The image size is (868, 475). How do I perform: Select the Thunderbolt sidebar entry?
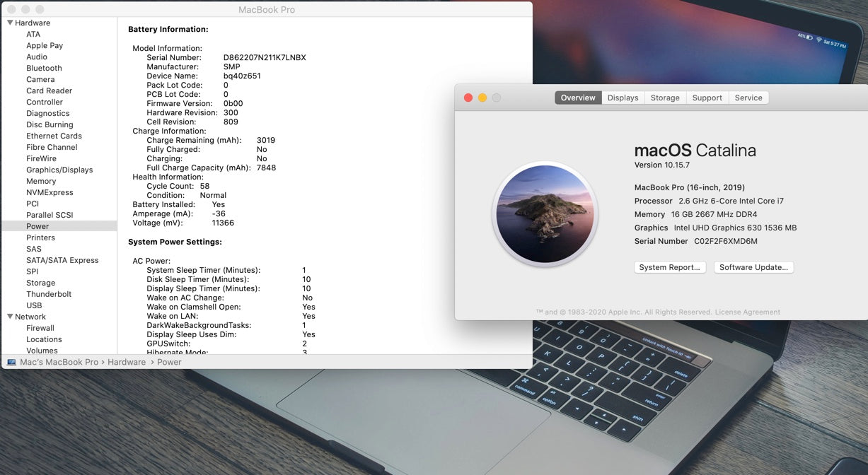tap(49, 294)
